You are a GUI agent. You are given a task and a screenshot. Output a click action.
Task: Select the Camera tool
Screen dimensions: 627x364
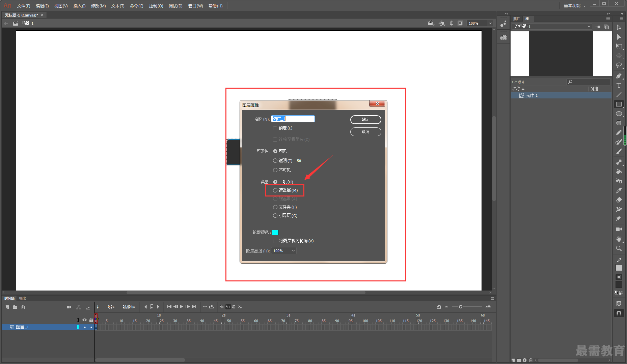click(619, 229)
